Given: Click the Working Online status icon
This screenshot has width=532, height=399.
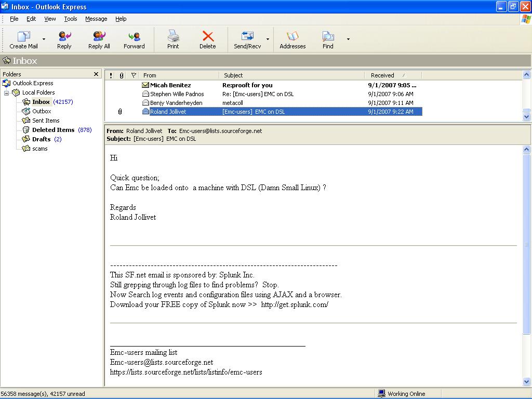Looking at the screenshot, I should click(382, 394).
